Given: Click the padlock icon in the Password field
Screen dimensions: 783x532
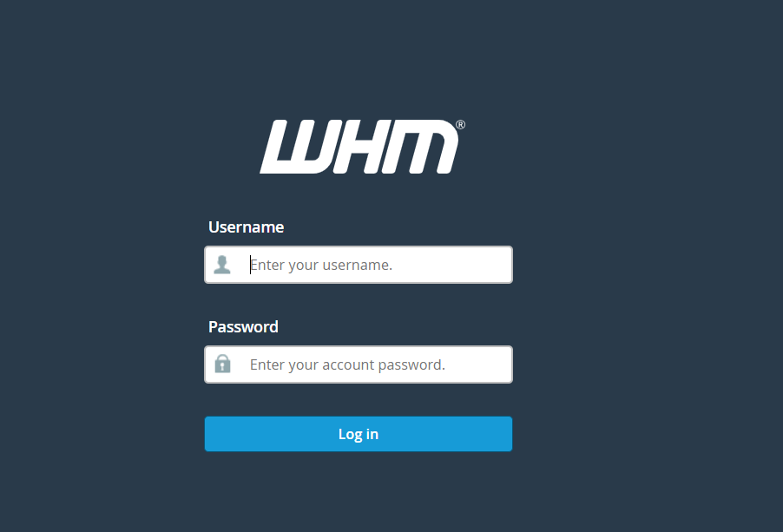Looking at the screenshot, I should pyautogui.click(x=223, y=364).
